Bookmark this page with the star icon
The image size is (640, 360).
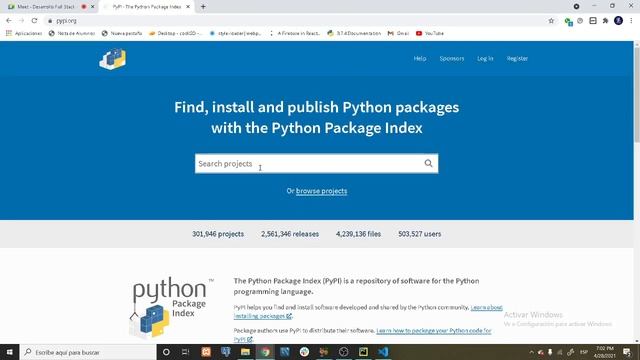(x=551, y=20)
